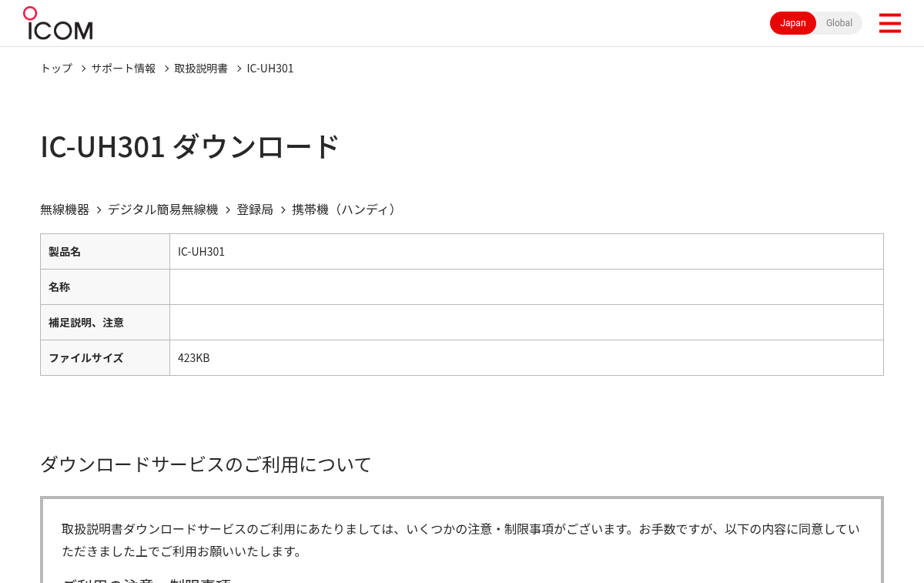
Task: Click the ICOM logo
Action: [58, 23]
